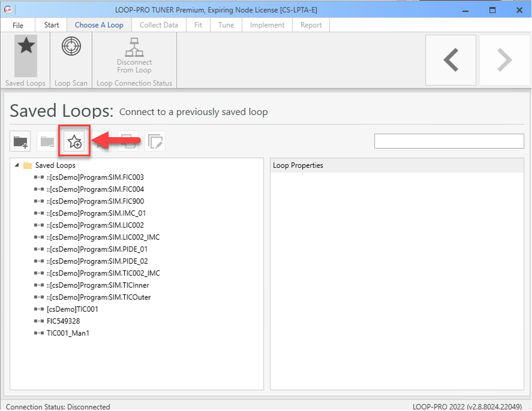This screenshot has width=532, height=411.
Task: Click the saved loops search field
Action: click(449, 141)
